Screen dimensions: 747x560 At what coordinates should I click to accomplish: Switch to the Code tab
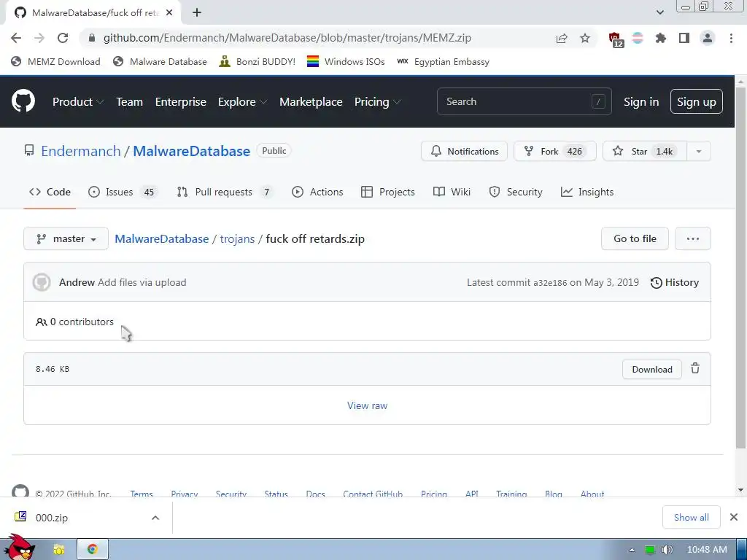(x=50, y=192)
